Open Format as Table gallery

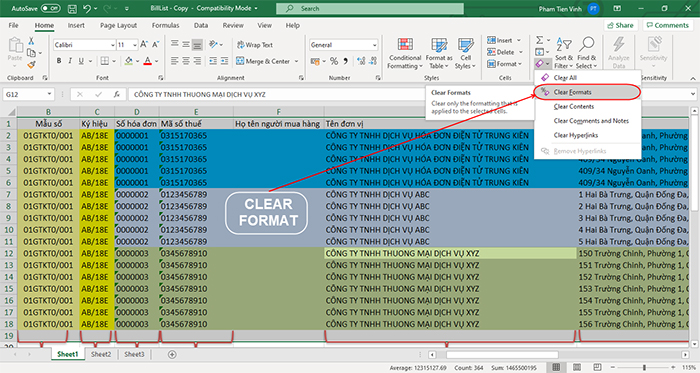point(439,53)
